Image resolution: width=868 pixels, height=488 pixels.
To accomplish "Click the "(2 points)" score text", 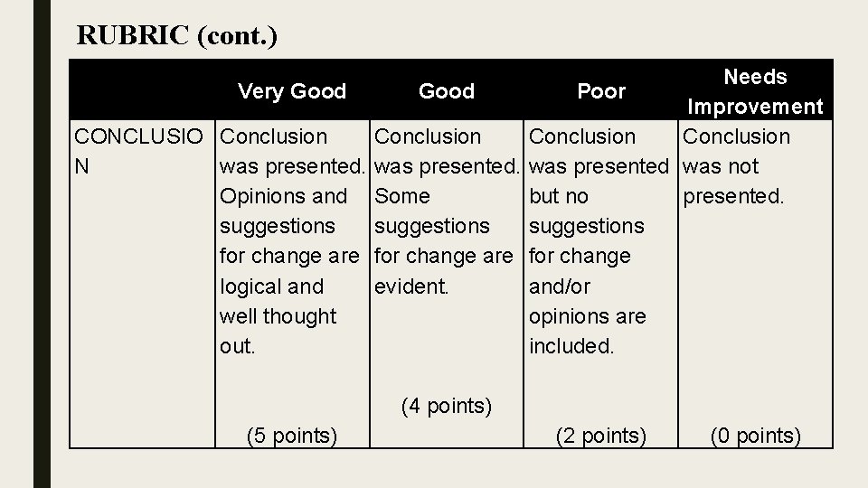I will (x=601, y=436).
